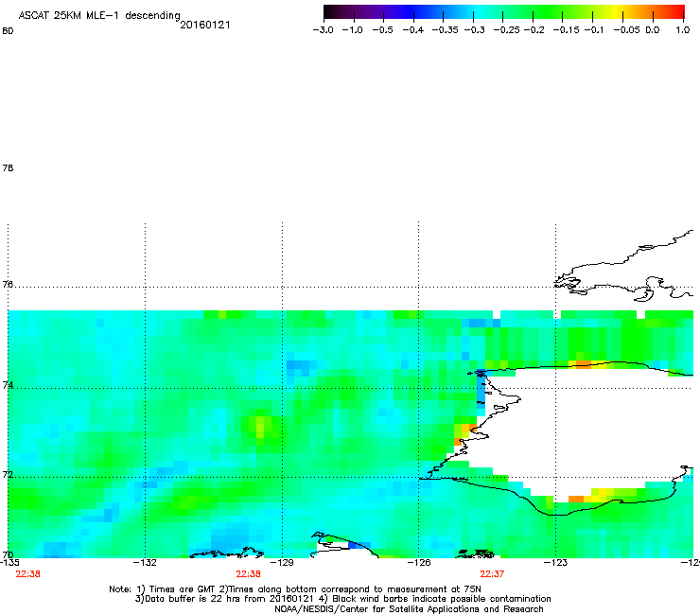Click the red "22:38" time stamp beneath the -135 label
The width and height of the screenshot is (700, 615).
27,574
